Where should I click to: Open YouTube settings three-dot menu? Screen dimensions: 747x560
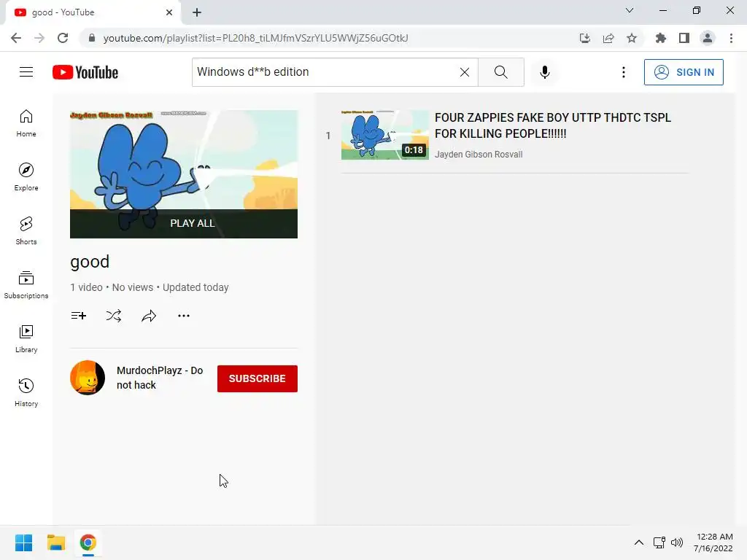click(x=623, y=72)
